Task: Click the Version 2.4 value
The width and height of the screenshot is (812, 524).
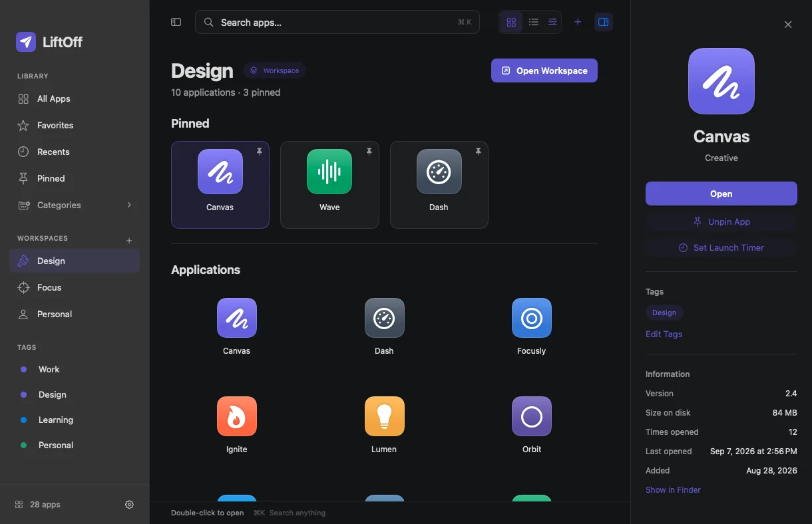Action: 791,393
